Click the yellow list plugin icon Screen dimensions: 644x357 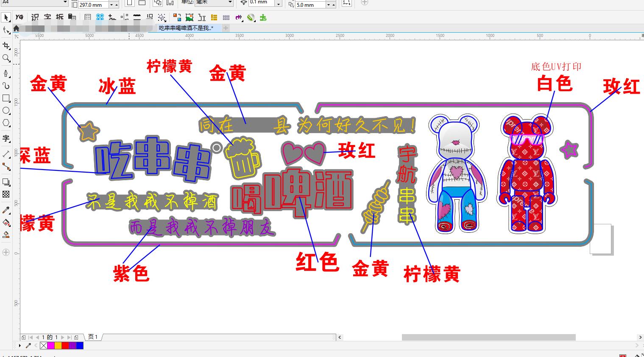coord(214,17)
